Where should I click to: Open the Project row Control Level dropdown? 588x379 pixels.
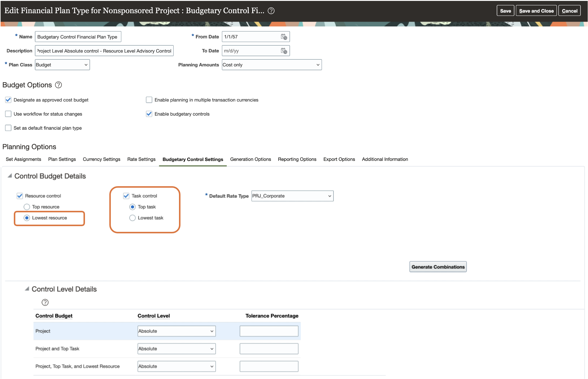pos(176,331)
